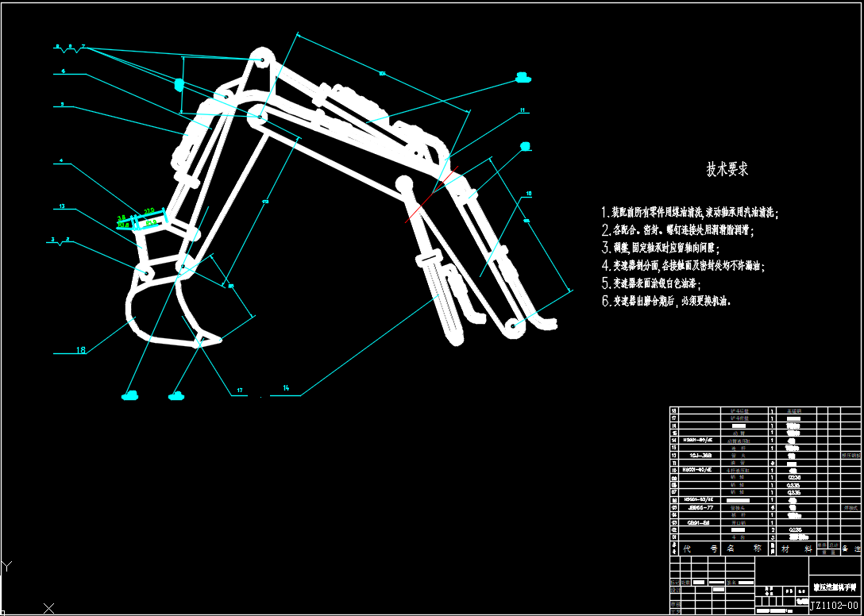Select the cyan callout label 6 left of the arm
Viewport: 864px width, 616px height.
64,71
